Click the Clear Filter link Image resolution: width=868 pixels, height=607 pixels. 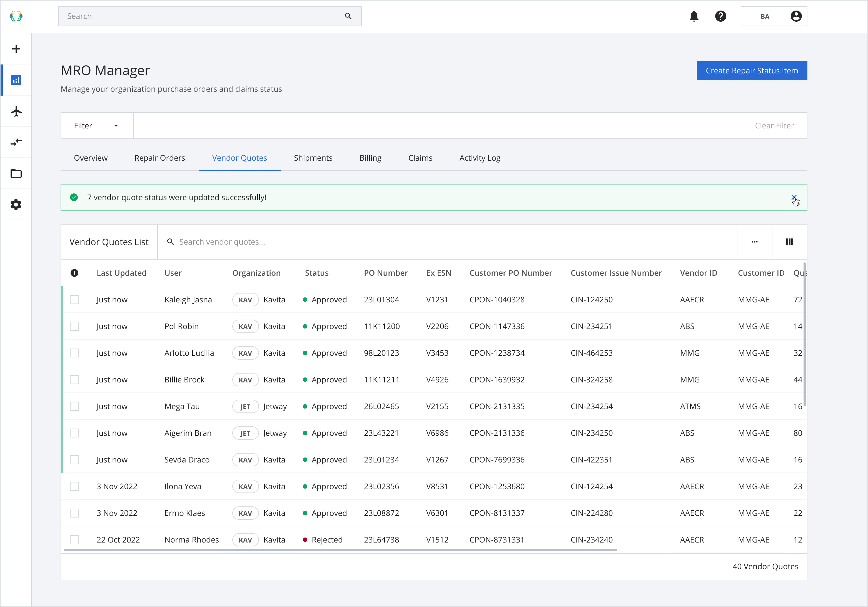point(774,126)
